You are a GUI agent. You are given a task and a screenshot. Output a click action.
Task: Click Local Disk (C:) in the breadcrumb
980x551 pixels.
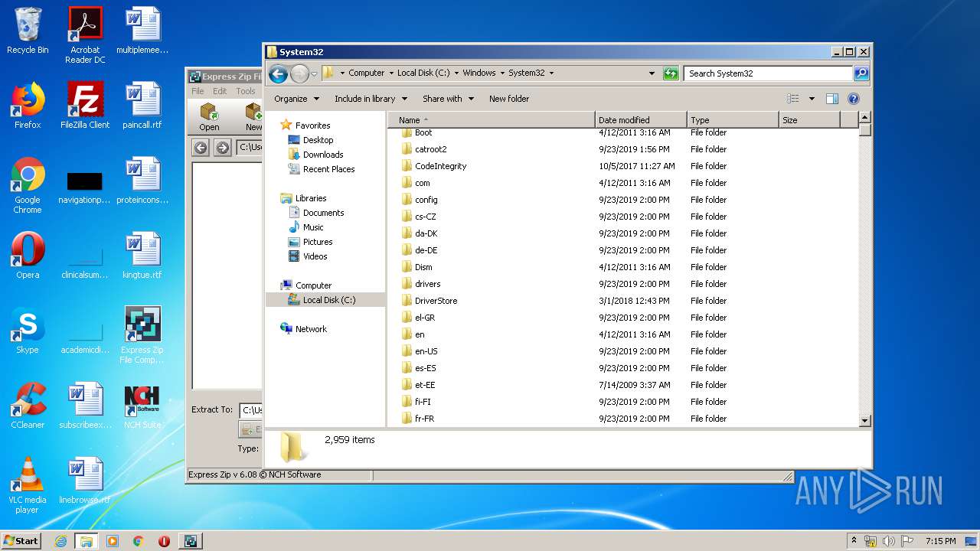(x=423, y=73)
